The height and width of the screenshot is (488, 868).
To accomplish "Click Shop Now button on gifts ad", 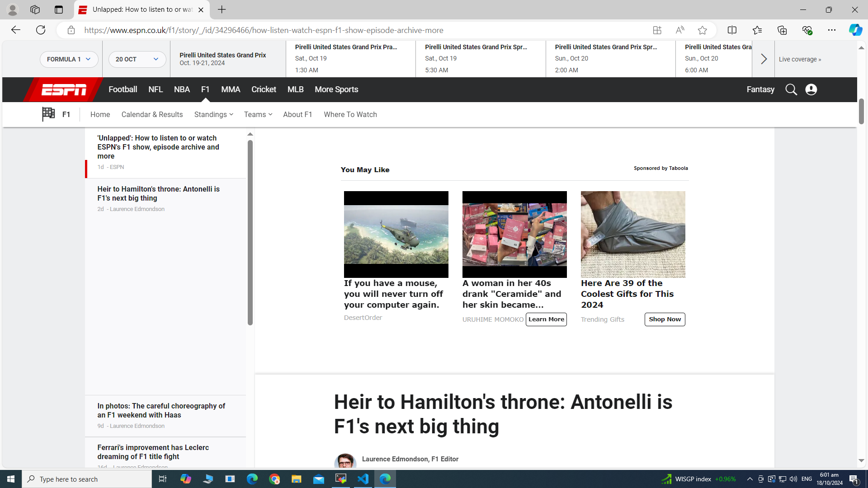I will click(x=665, y=319).
